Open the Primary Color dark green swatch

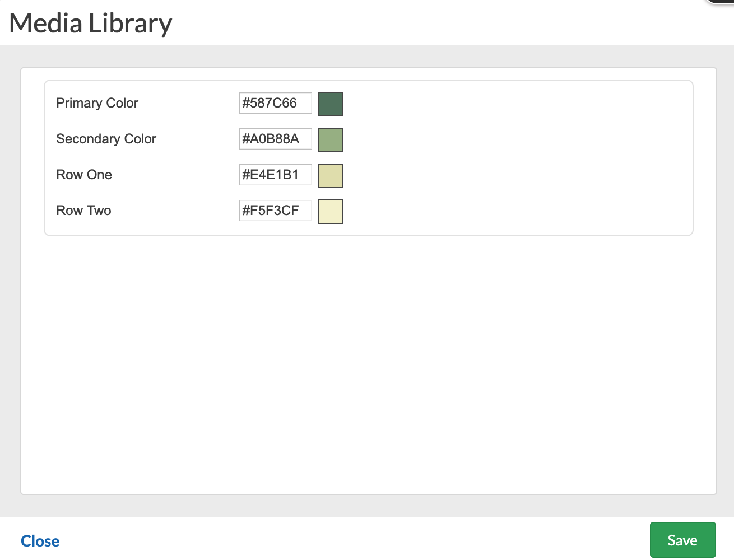click(331, 104)
